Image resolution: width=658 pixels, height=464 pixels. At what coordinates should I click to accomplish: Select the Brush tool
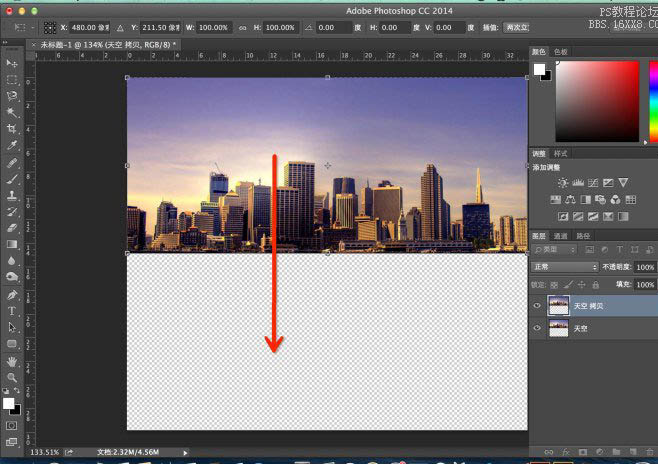(12, 179)
